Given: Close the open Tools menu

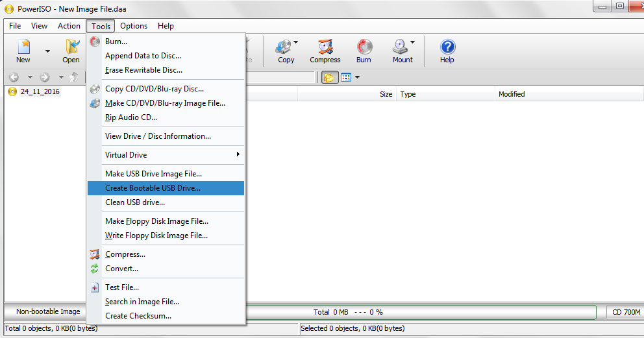Looking at the screenshot, I should click(x=101, y=26).
